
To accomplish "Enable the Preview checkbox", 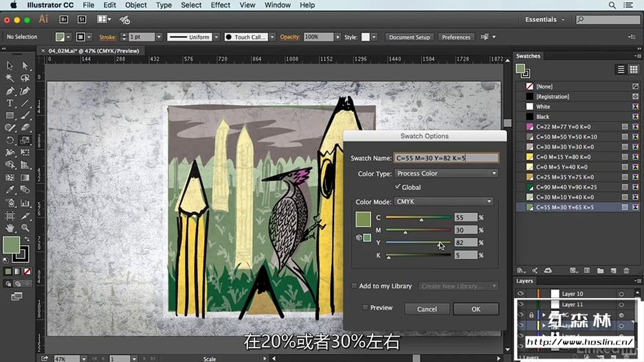I will 365,308.
